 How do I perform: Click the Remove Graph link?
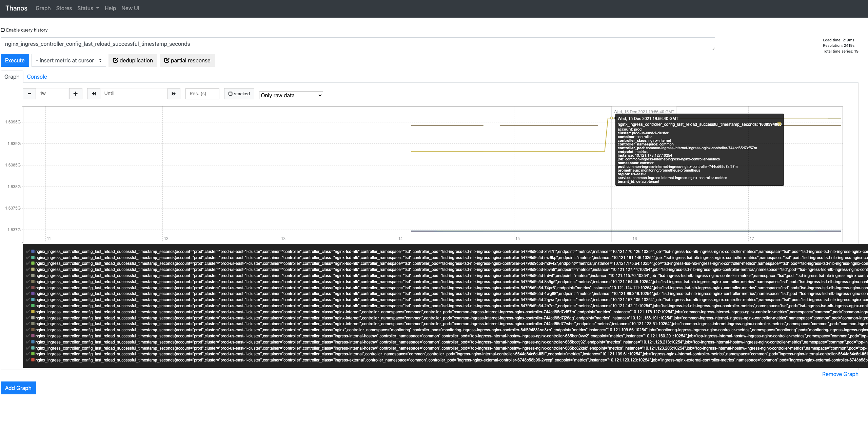(840, 374)
